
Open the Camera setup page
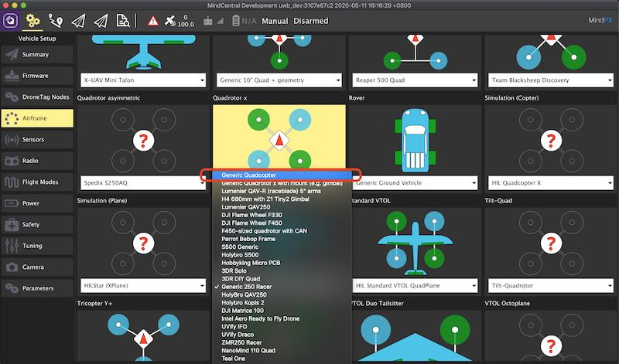pos(37,267)
